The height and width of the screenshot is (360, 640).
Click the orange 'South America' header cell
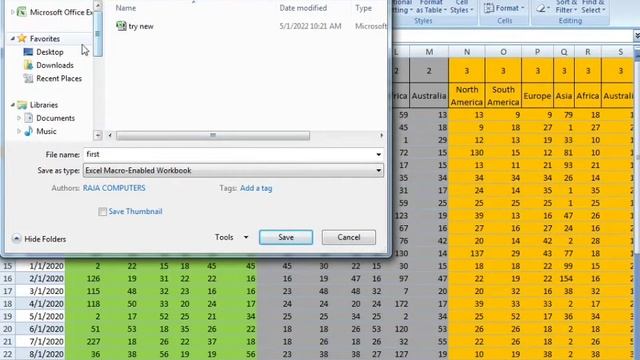(x=503, y=96)
